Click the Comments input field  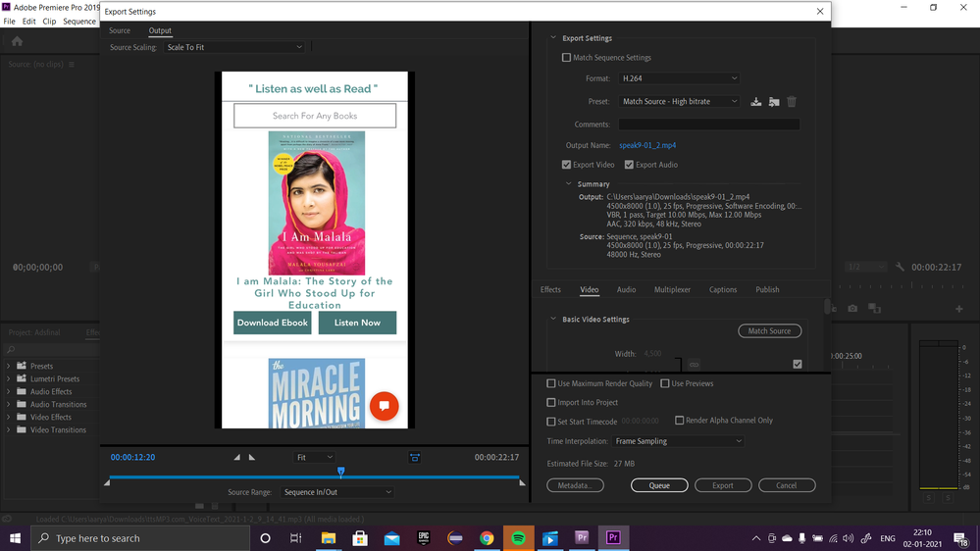(708, 125)
